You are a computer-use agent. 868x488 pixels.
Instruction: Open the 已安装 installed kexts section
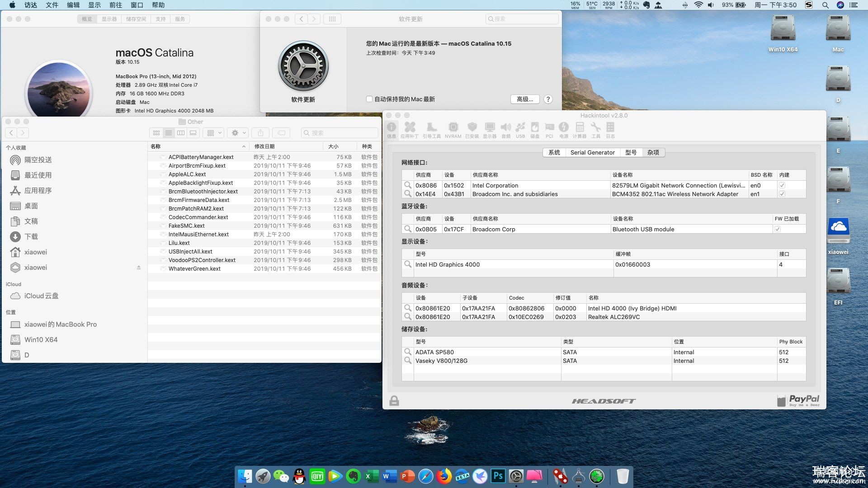coord(472,130)
